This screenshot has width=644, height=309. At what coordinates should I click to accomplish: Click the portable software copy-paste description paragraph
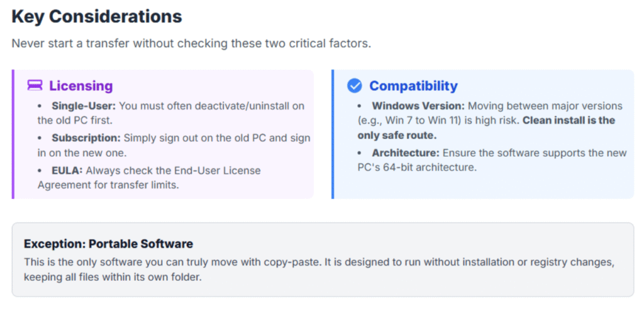[318, 269]
